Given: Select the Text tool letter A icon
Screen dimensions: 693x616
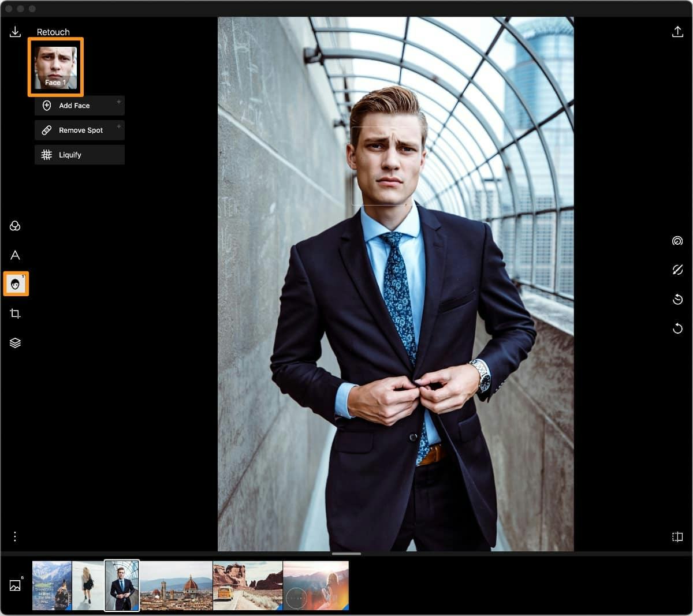Looking at the screenshot, I should (x=15, y=255).
